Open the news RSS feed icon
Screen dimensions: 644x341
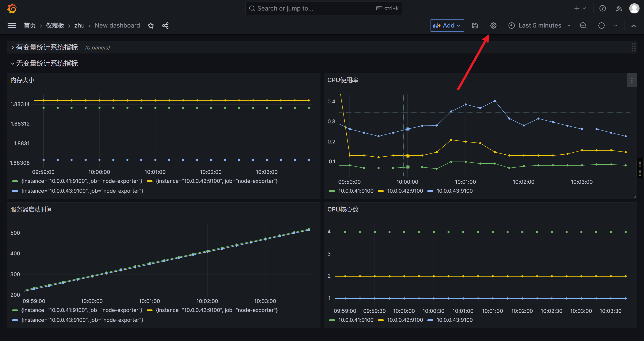click(x=619, y=9)
